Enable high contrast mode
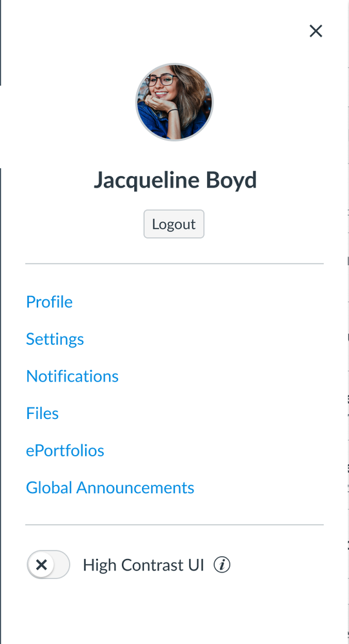The width and height of the screenshot is (349, 644). click(x=48, y=565)
